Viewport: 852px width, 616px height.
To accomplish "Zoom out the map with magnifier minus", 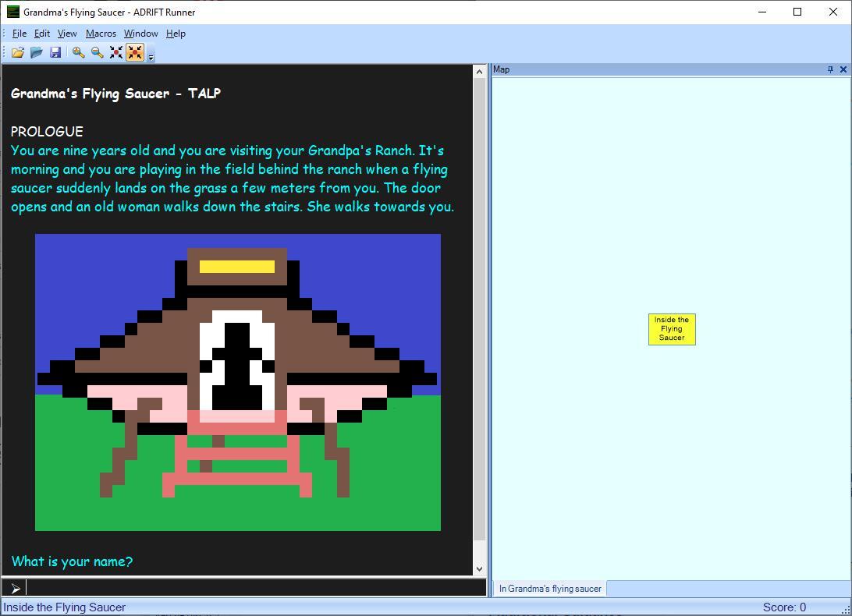I will click(97, 52).
